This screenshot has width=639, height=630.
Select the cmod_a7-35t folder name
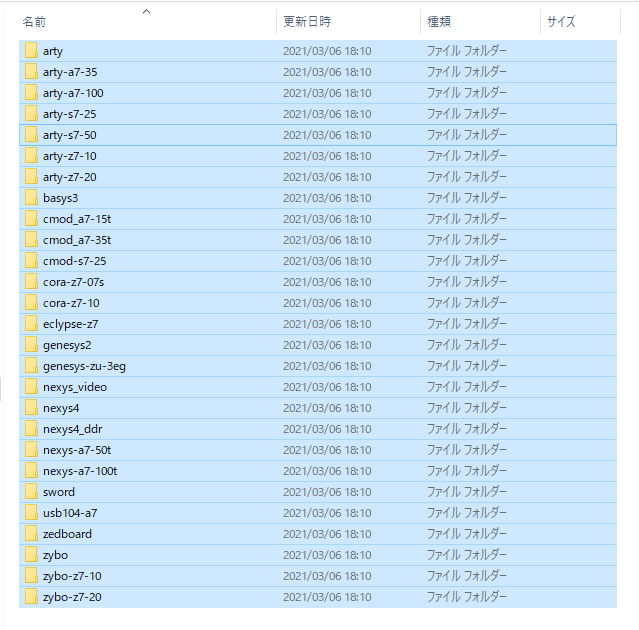(x=77, y=240)
